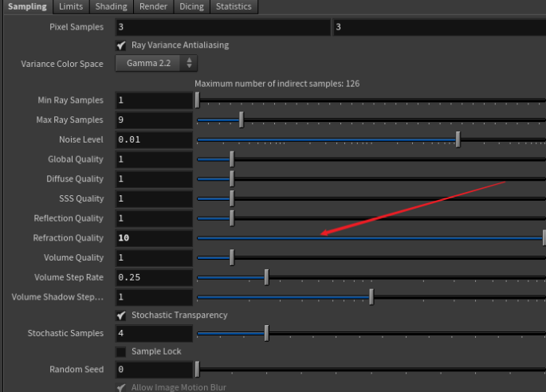
Task: Open the Statistics tab
Action: (233, 6)
